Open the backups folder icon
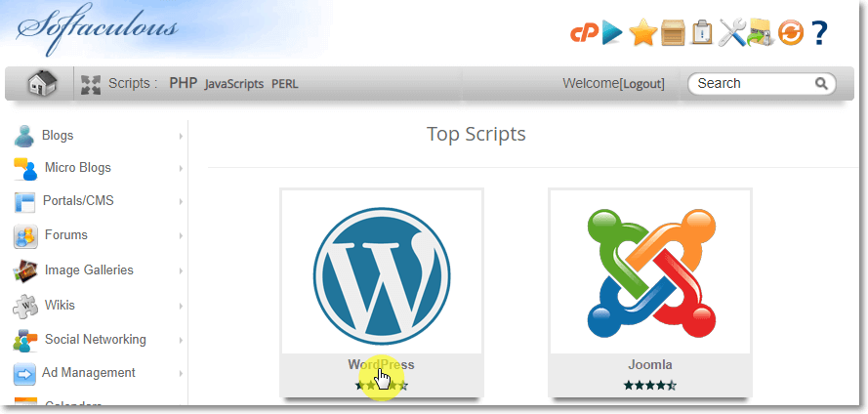 760,33
